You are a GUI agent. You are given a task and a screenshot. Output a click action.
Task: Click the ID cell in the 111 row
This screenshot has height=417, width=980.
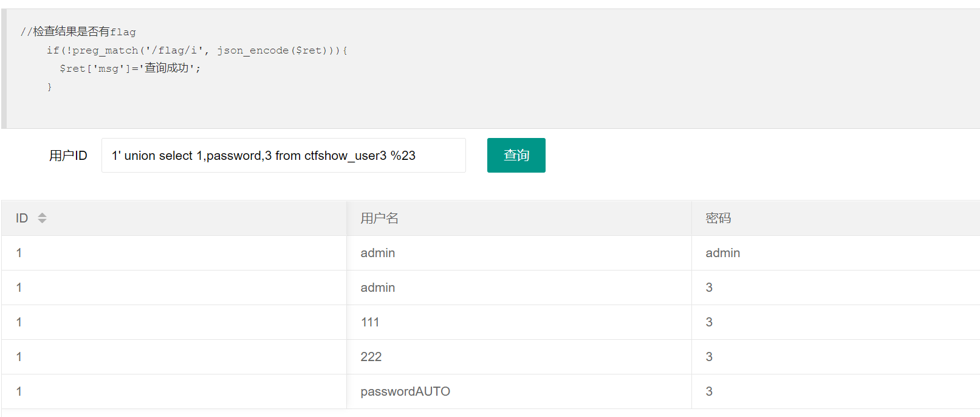(19, 322)
